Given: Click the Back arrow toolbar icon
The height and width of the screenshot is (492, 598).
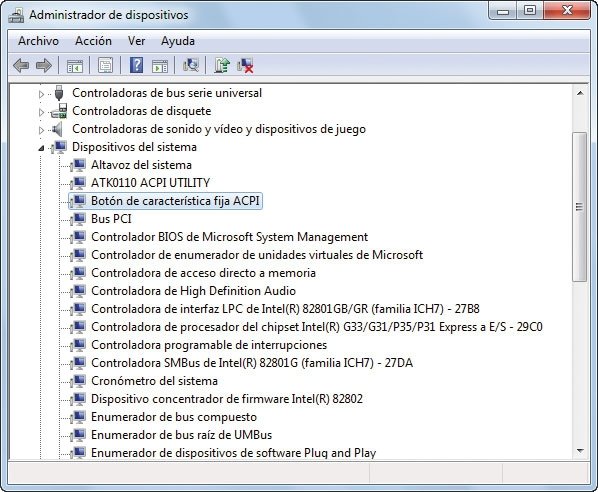Looking at the screenshot, I should pyautogui.click(x=21, y=66).
